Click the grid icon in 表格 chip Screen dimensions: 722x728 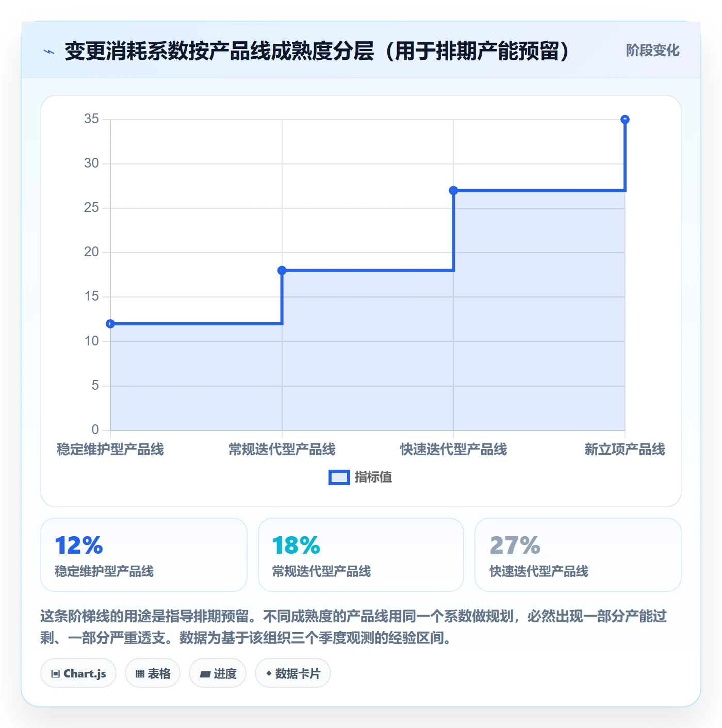[x=140, y=674]
